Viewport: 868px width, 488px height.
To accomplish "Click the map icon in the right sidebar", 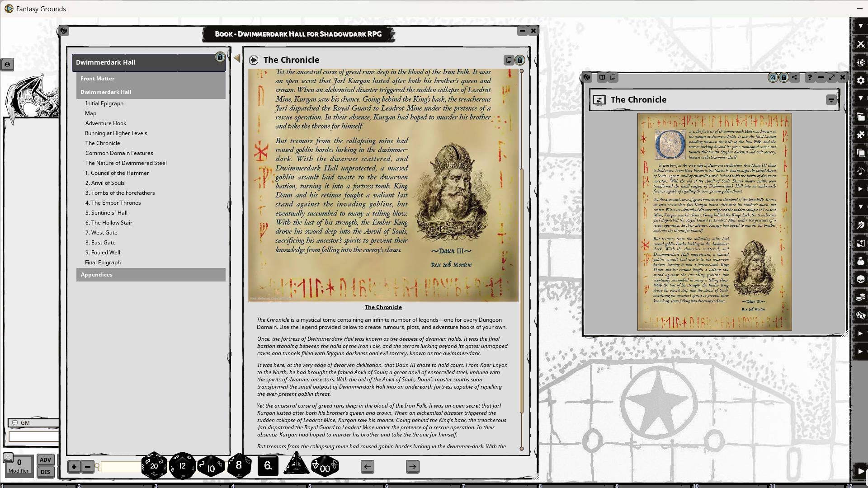I will coord(861,243).
